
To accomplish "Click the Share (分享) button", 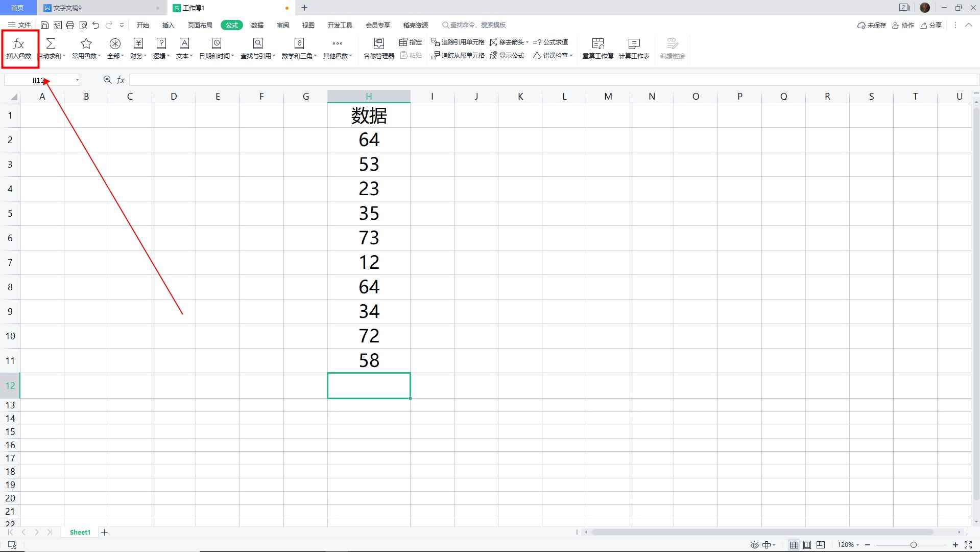I will [931, 25].
